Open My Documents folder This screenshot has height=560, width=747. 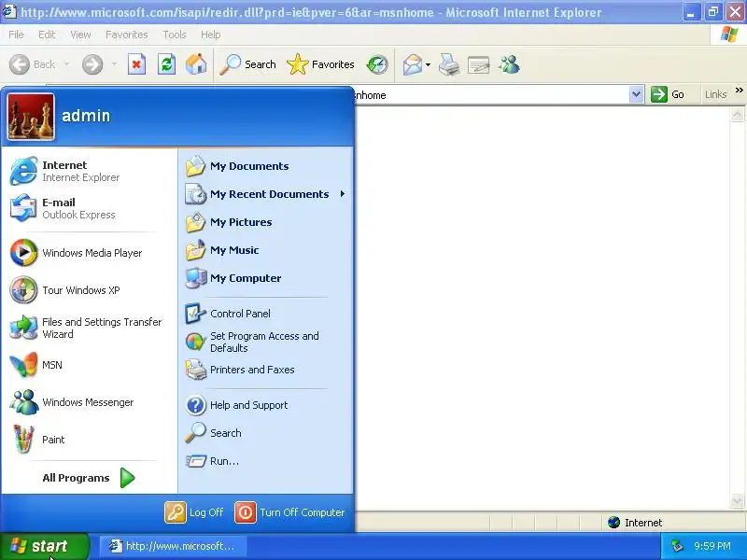266,166
